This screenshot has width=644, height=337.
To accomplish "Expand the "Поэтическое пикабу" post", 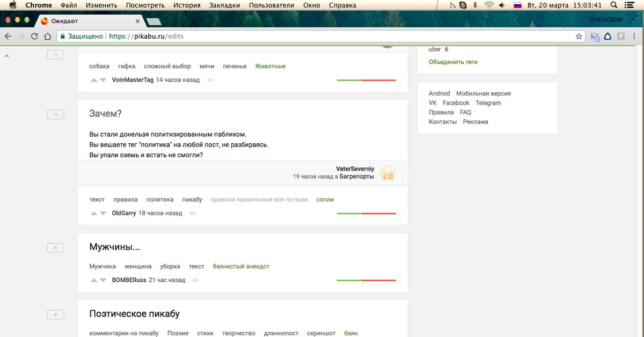I will [x=55, y=314].
